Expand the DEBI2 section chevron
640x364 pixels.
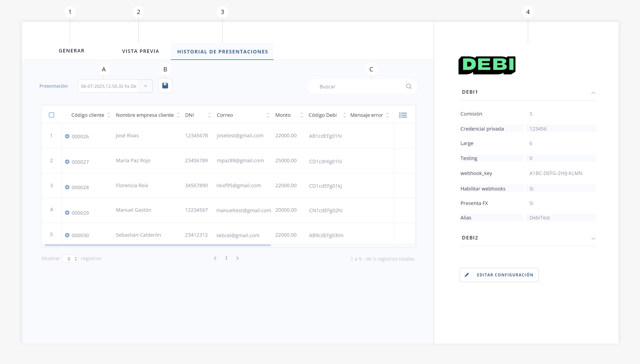tap(593, 238)
